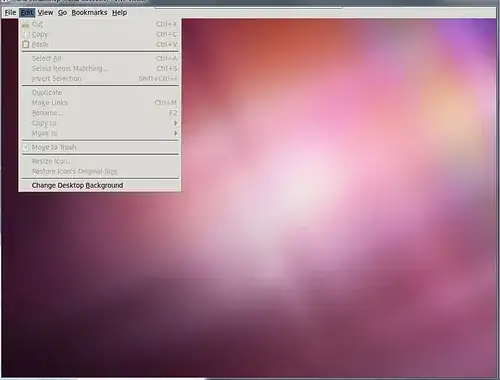
Task: Open the File menu
Action: tap(10, 13)
